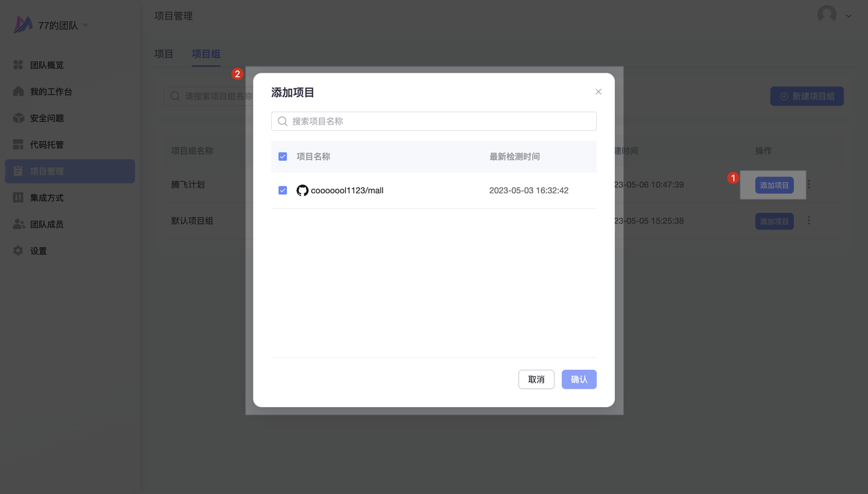Open more options for 腾飞计划 row

[808, 185]
